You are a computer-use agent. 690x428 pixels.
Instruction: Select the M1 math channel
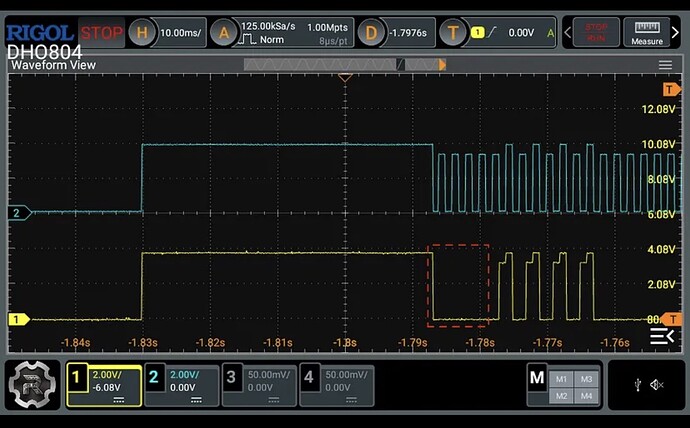tap(561, 379)
